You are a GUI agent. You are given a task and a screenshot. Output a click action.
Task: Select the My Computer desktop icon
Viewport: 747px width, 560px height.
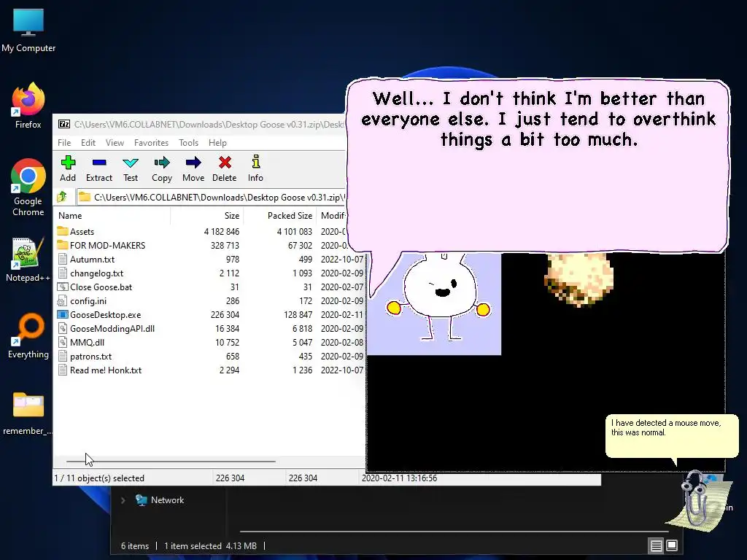pos(28,29)
